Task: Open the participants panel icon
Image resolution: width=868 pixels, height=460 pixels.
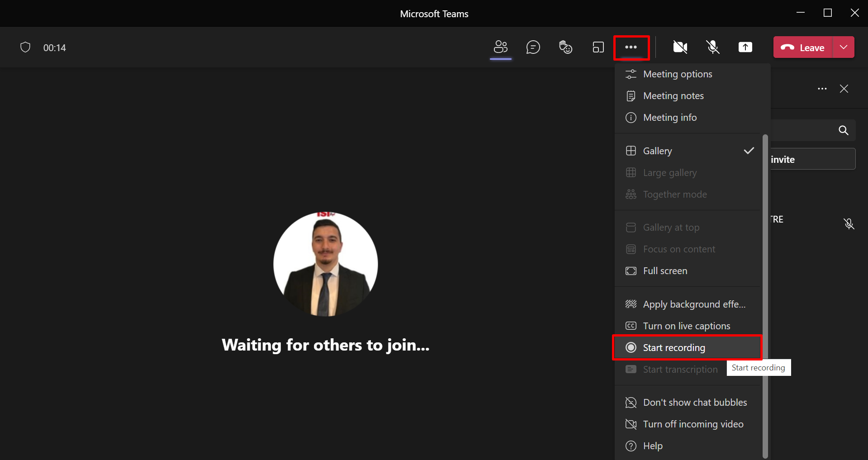Action: pos(501,47)
